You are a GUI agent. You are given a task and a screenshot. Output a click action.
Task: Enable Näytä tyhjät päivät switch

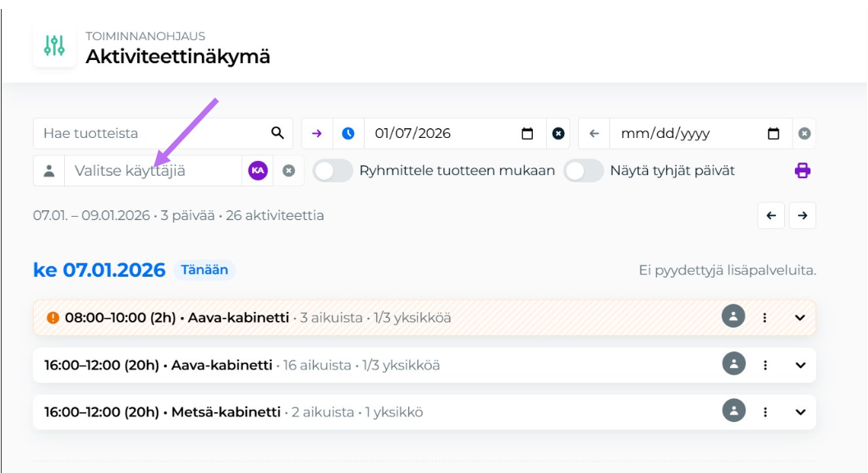pos(583,171)
